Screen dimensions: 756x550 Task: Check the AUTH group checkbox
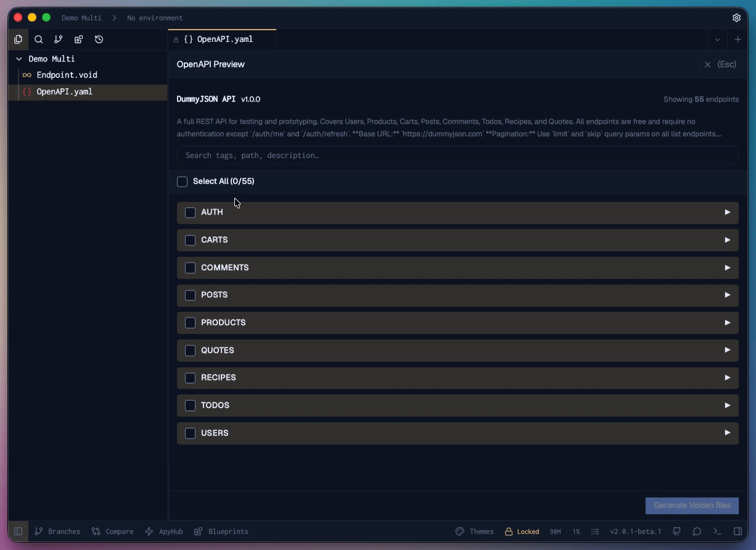[x=190, y=212]
